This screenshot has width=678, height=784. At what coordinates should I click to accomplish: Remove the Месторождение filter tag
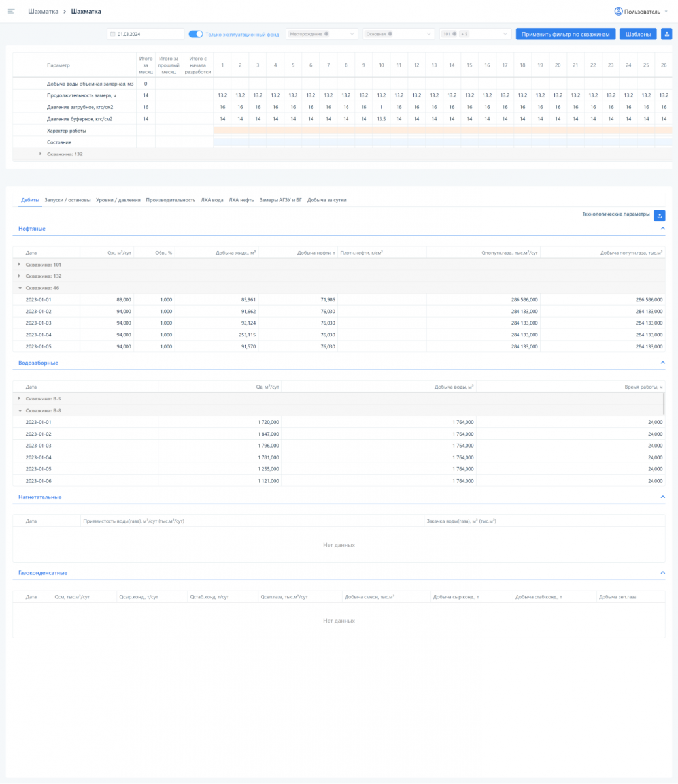tap(326, 34)
